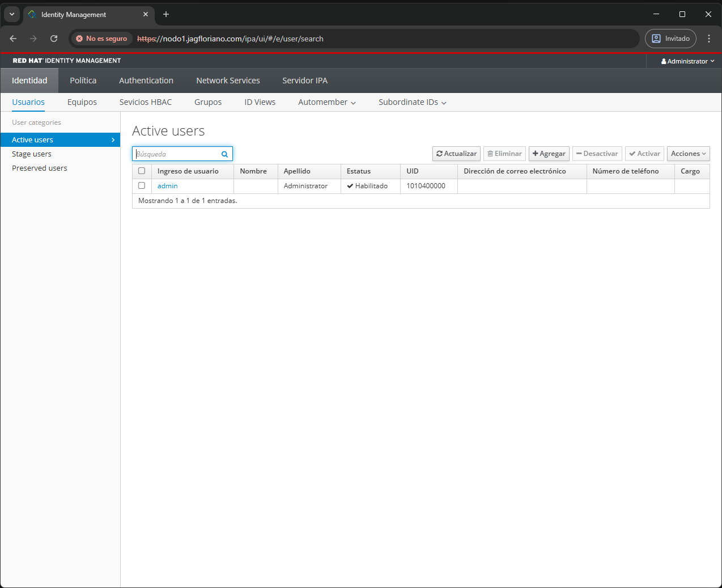
Task: Toggle the select-all checkbox in table header
Action: (142, 171)
